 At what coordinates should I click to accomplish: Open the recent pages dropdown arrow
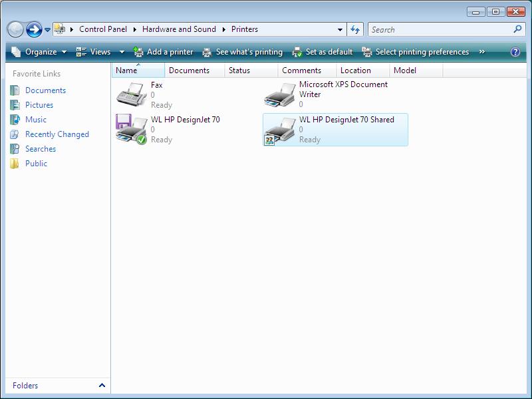pos(47,30)
